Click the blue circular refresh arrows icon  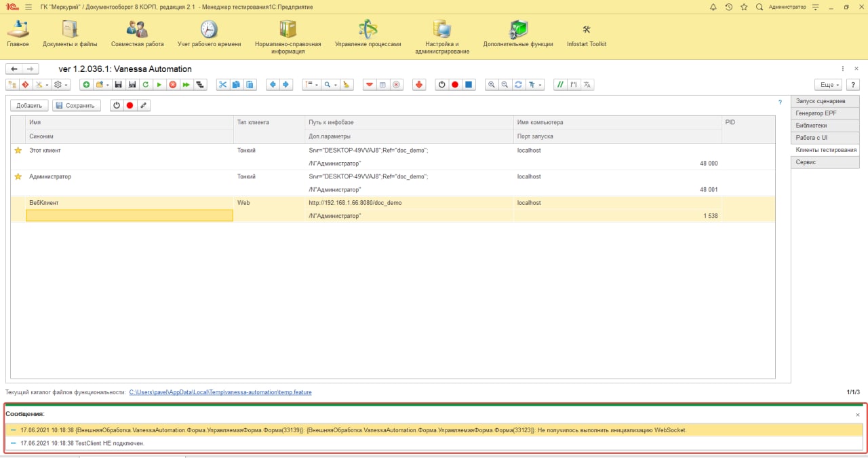[x=518, y=85]
